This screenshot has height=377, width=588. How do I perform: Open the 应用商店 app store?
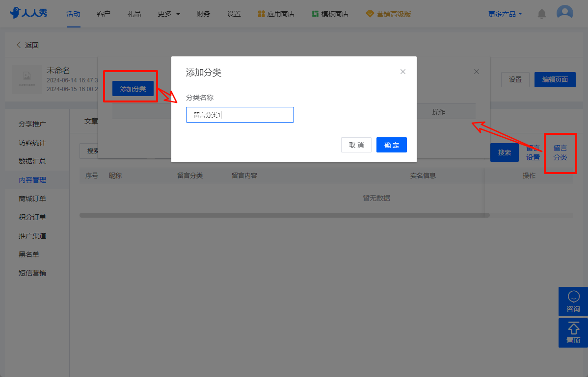coord(276,14)
